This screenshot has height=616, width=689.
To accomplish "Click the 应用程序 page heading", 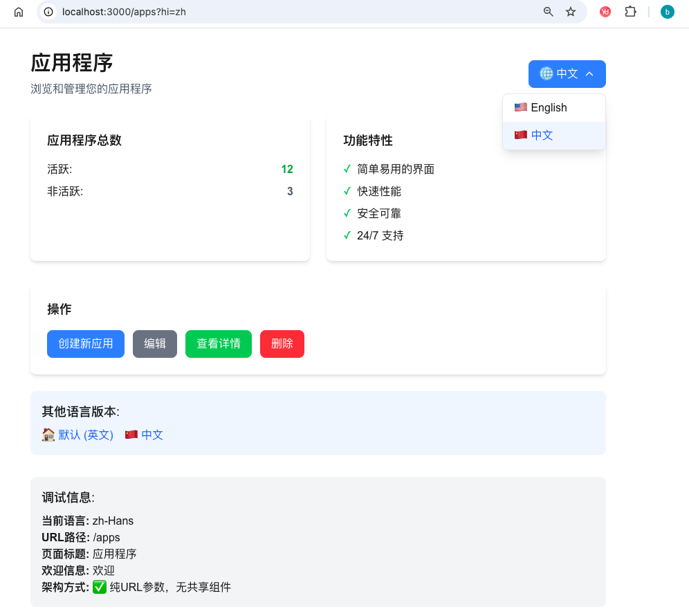I will [x=72, y=63].
